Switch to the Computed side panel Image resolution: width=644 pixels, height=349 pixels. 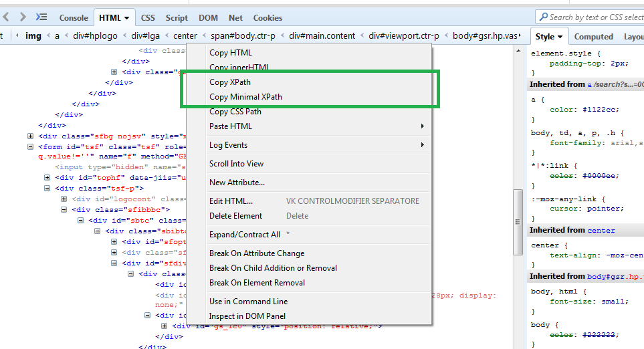point(593,37)
